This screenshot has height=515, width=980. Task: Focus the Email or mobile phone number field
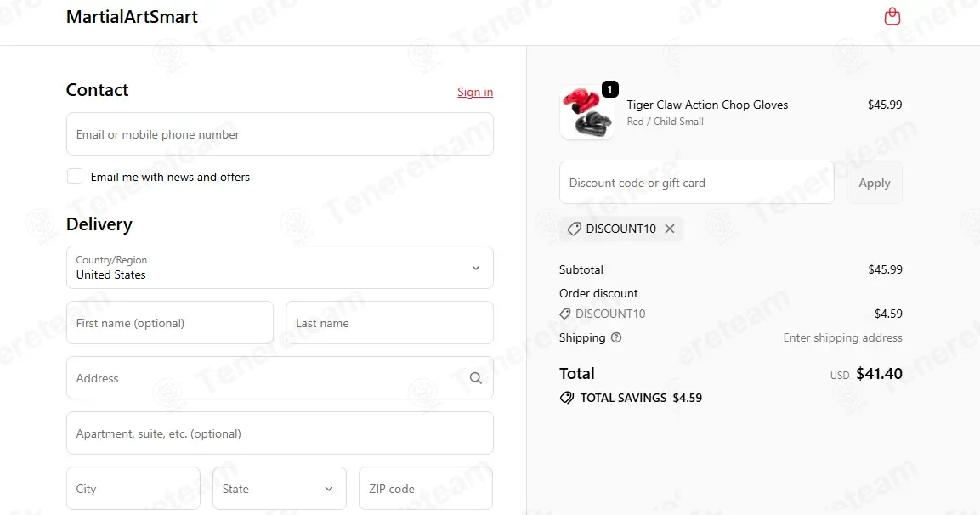pos(280,133)
